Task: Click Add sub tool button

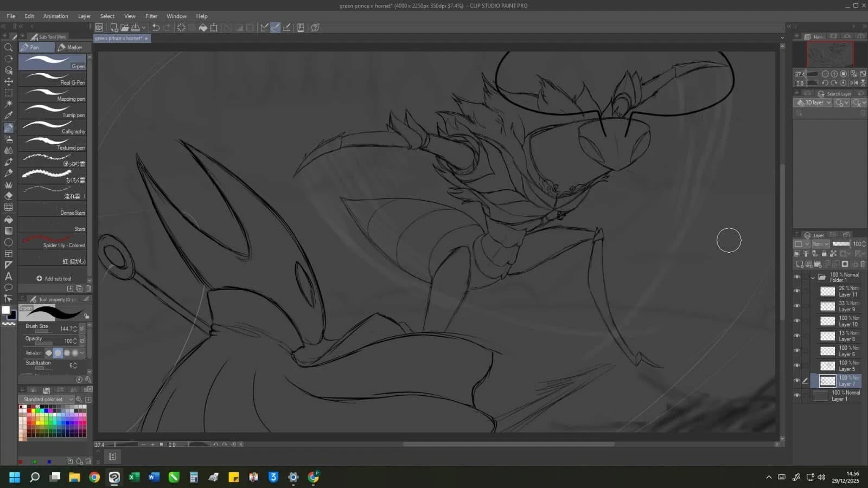Action: [x=54, y=279]
